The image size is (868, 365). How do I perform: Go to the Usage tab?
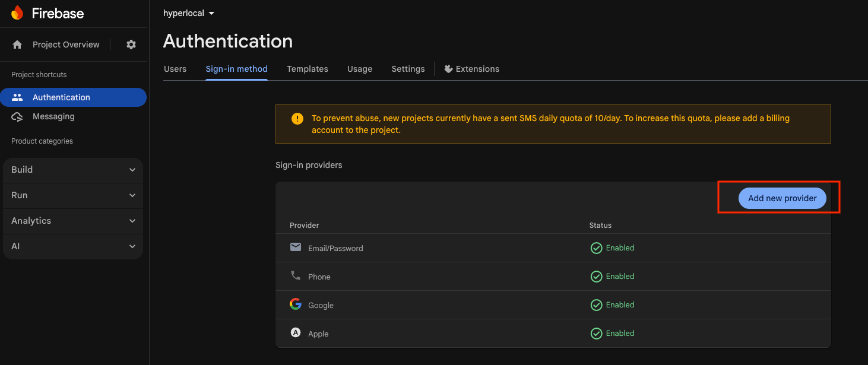pos(360,69)
